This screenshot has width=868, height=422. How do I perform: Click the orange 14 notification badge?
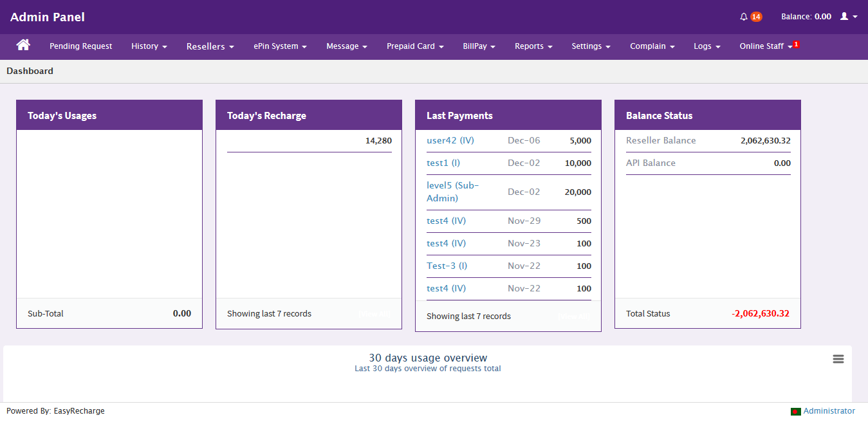click(x=756, y=17)
